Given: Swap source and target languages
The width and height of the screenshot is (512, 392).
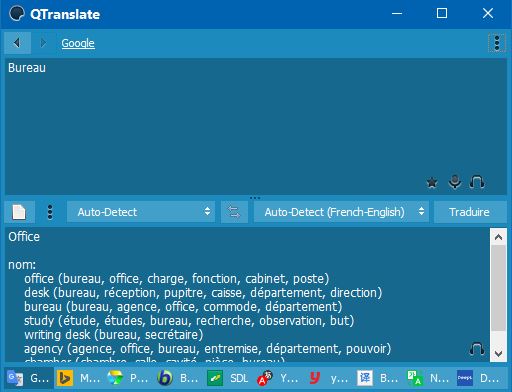Looking at the screenshot, I should click(x=234, y=212).
